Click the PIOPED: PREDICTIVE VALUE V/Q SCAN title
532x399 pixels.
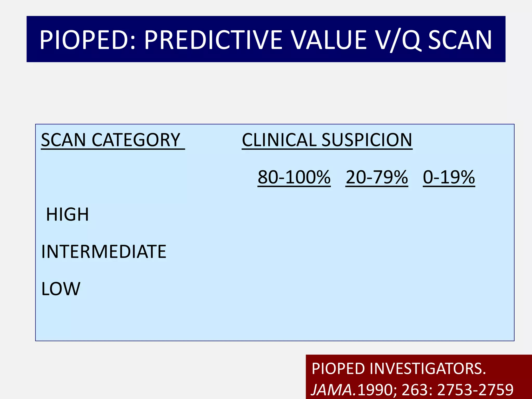tap(265, 39)
